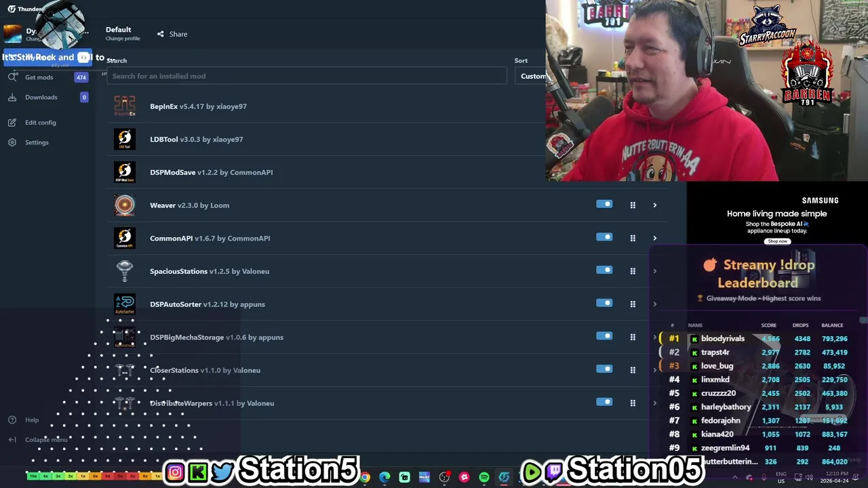
Task: Click Shop now in Samsung ad
Action: pos(777,241)
